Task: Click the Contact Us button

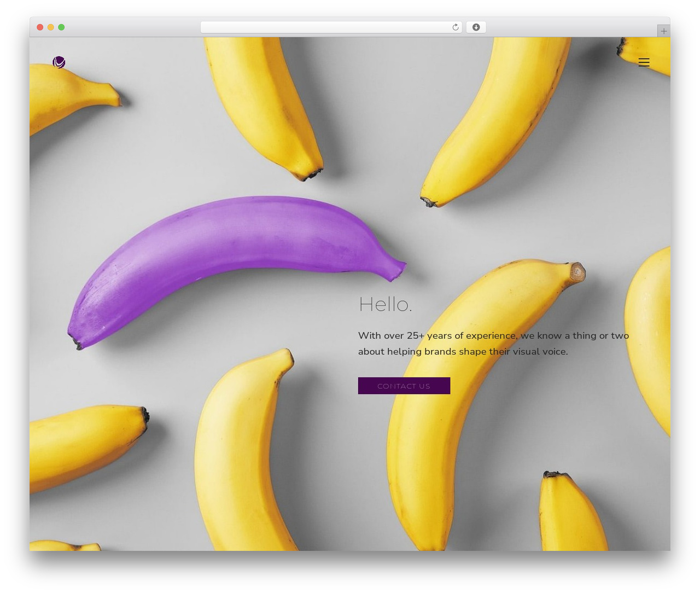Action: coord(404,386)
